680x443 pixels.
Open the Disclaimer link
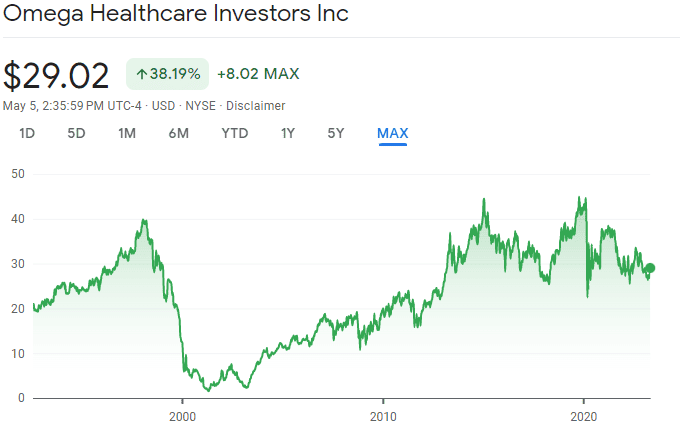[255, 106]
